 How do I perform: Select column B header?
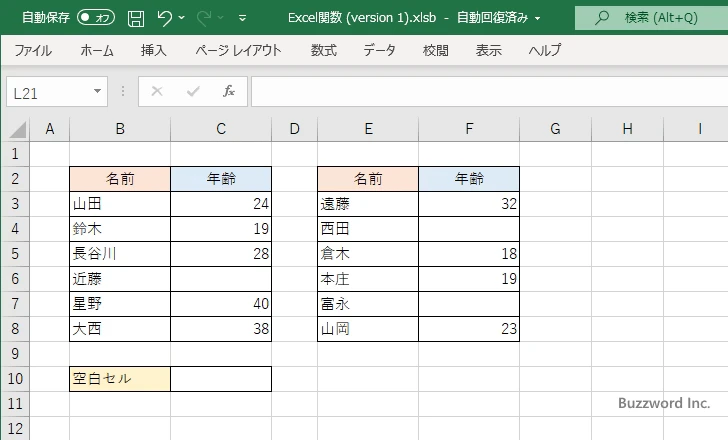(120, 129)
